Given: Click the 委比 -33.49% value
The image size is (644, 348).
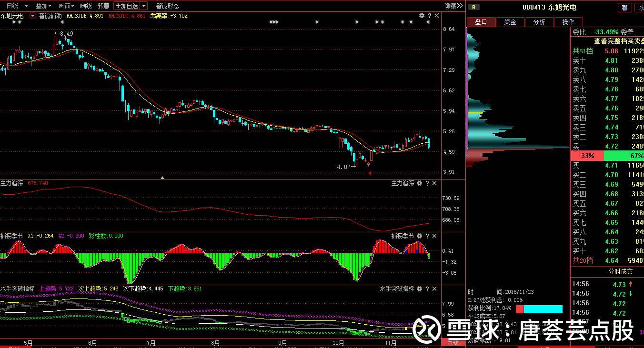Looking at the screenshot, I should coord(606,32).
